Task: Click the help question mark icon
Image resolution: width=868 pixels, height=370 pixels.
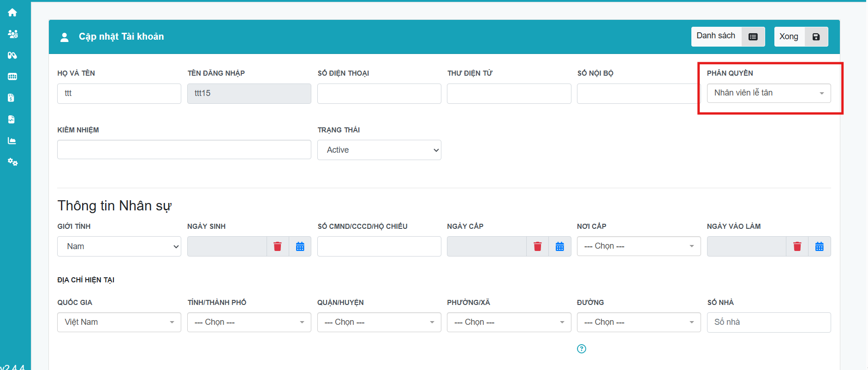Action: coord(582,349)
